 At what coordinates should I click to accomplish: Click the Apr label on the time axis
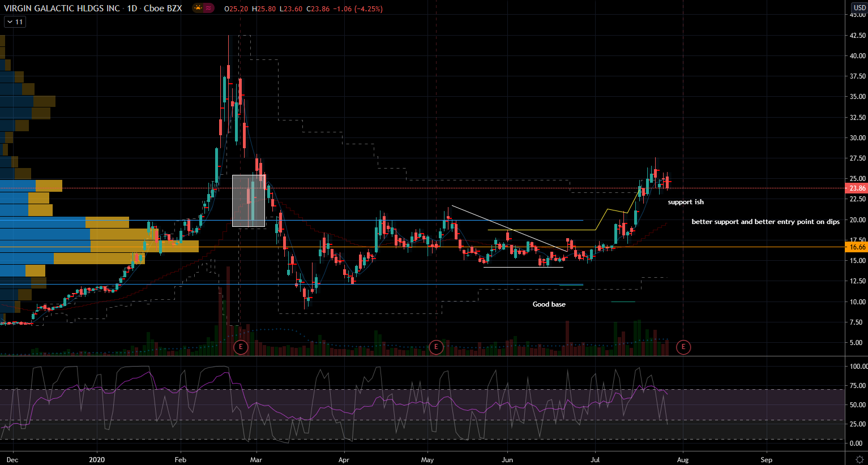click(344, 460)
